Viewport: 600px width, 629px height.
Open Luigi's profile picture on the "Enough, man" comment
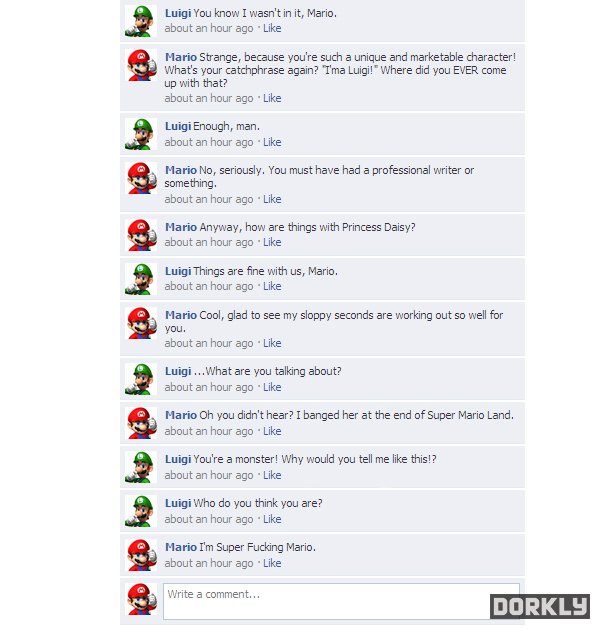click(140, 134)
